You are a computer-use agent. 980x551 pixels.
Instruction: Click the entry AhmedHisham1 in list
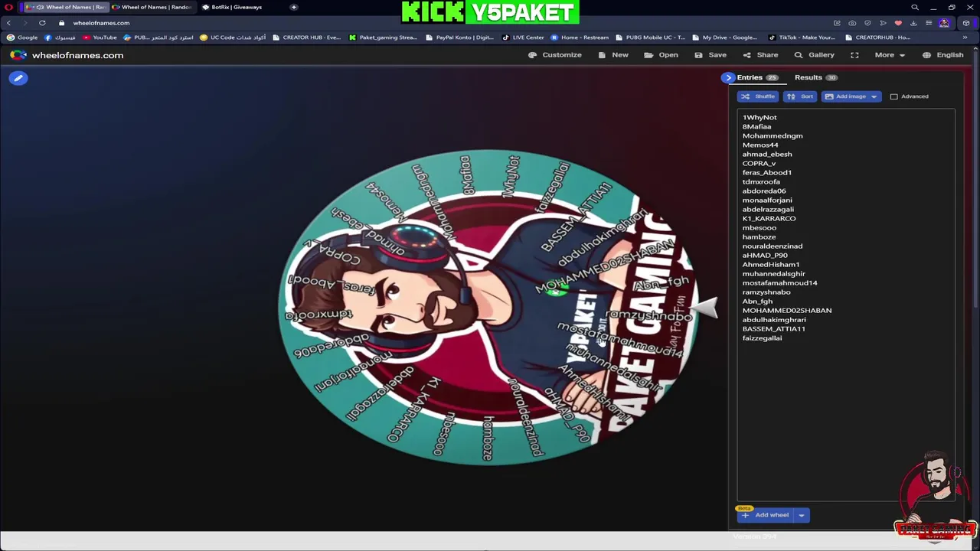point(770,264)
